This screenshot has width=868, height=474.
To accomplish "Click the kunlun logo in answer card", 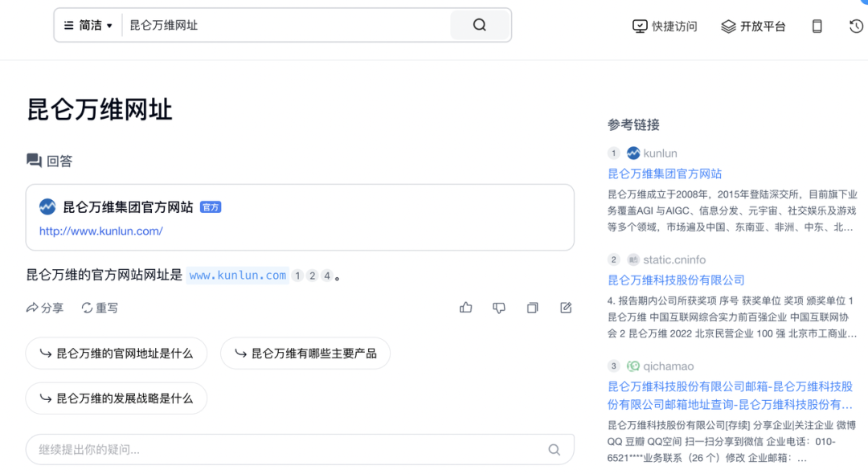I will [x=47, y=207].
